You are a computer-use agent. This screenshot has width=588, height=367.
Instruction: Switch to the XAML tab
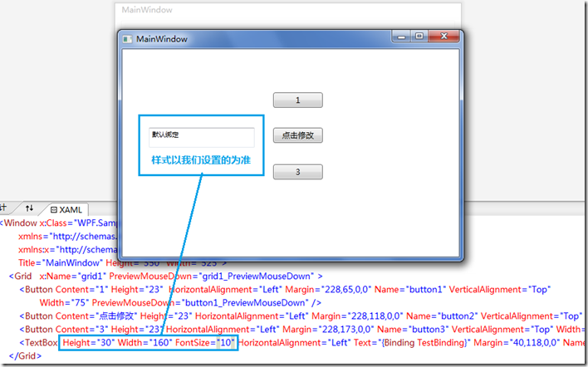pyautogui.click(x=66, y=209)
